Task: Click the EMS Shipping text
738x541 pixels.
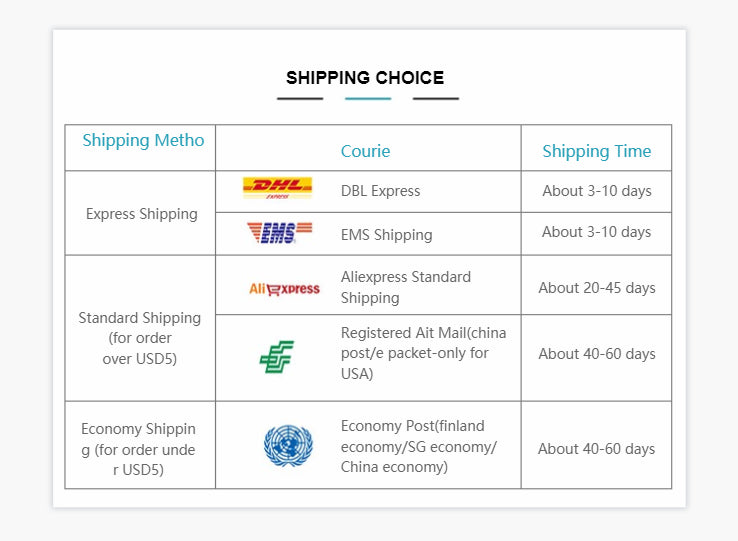Action: [386, 234]
